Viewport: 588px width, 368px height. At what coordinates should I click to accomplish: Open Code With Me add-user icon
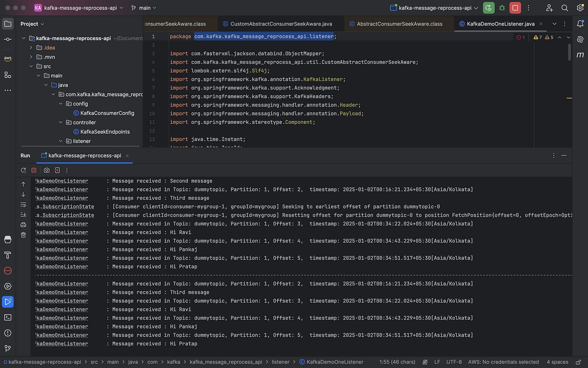[x=549, y=8]
